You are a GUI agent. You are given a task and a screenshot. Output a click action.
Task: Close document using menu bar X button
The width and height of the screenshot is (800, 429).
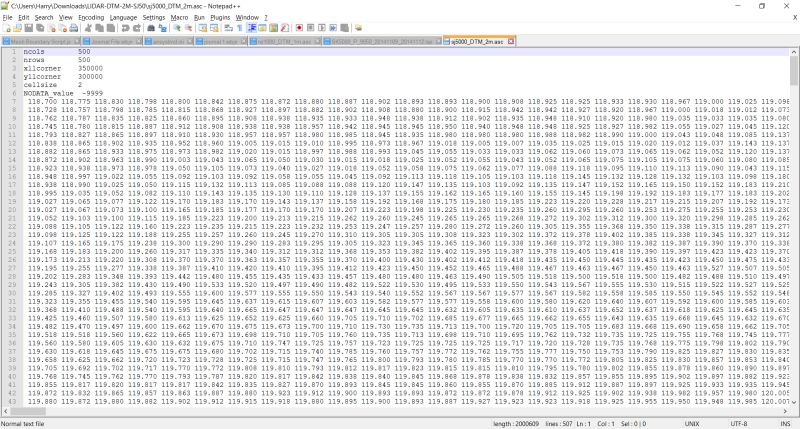tap(794, 17)
